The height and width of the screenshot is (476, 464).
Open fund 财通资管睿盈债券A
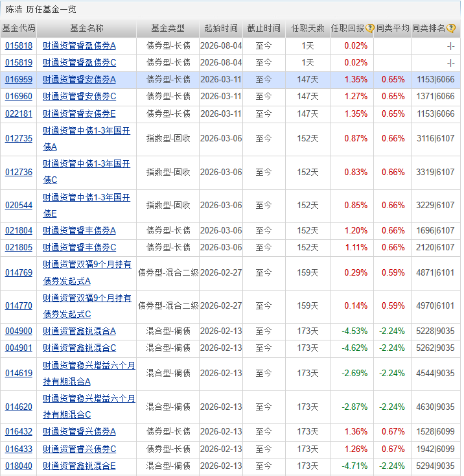(79, 46)
